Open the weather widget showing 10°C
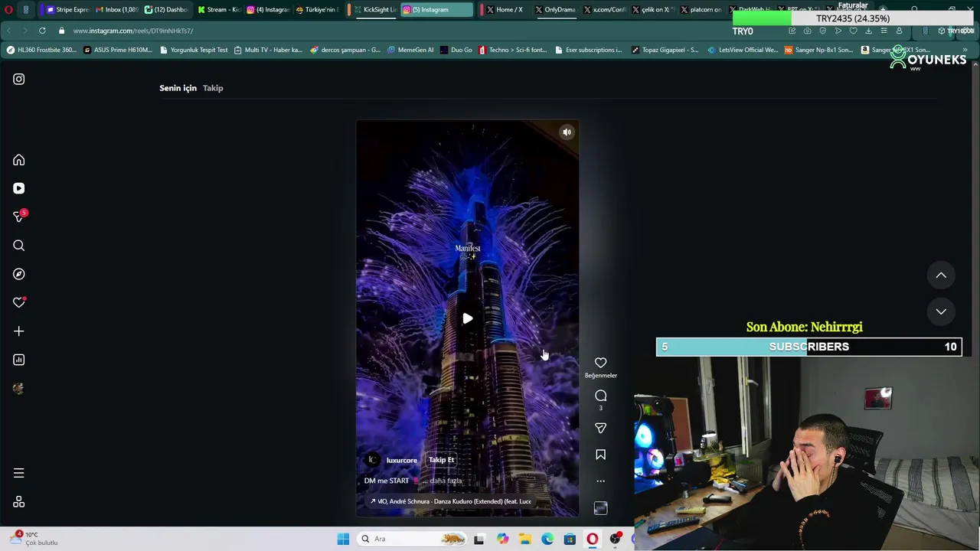 [34, 539]
